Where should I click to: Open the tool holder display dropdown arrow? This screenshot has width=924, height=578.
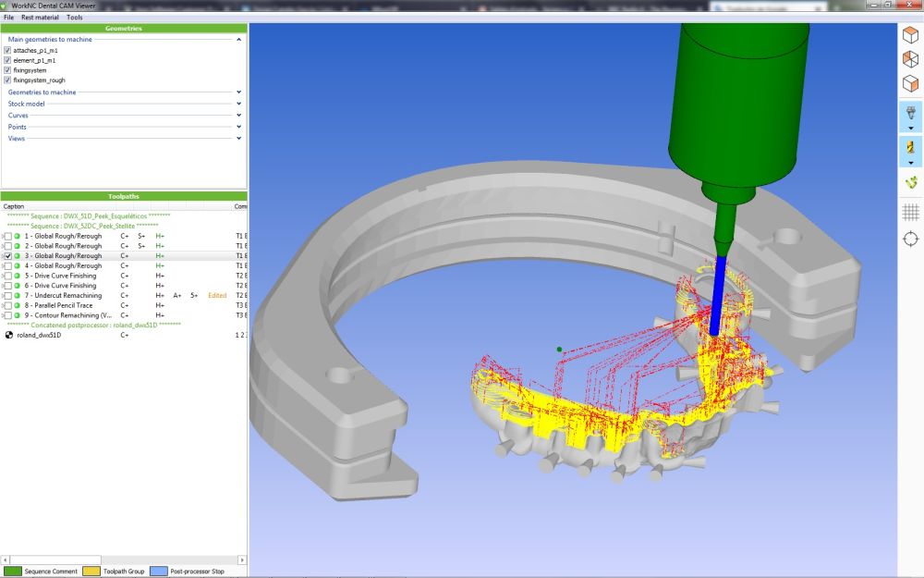[910, 129]
